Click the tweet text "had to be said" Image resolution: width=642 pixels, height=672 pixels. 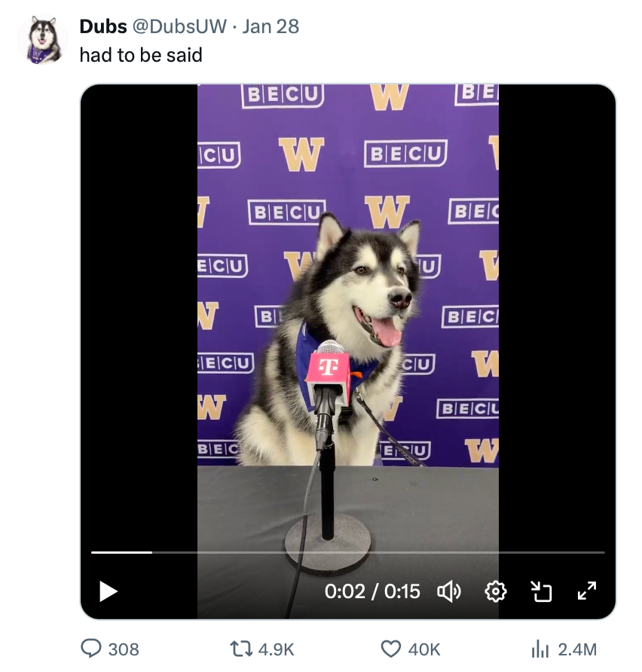141,54
